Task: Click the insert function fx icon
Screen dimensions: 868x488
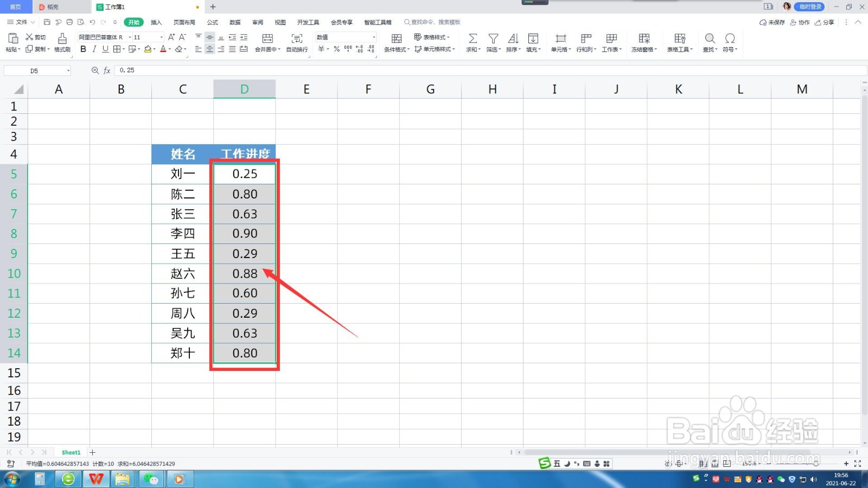Action: point(107,70)
